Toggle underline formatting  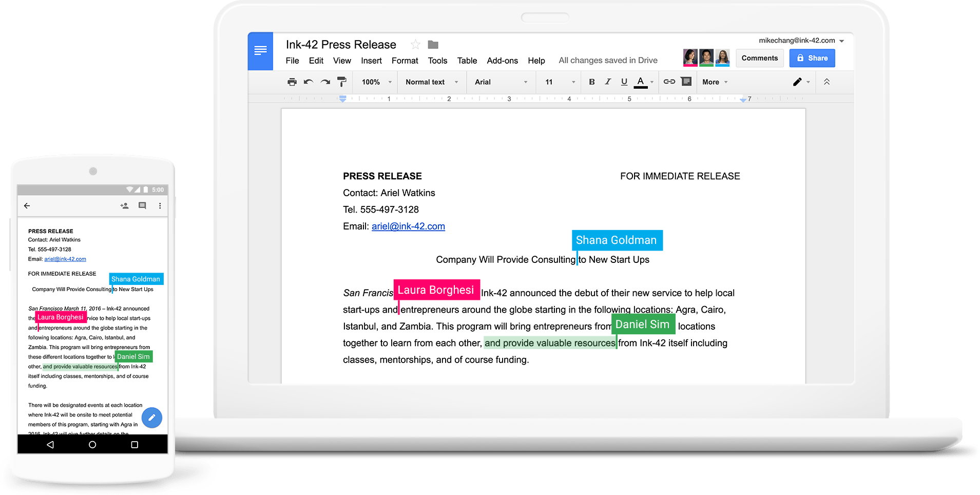coord(624,82)
